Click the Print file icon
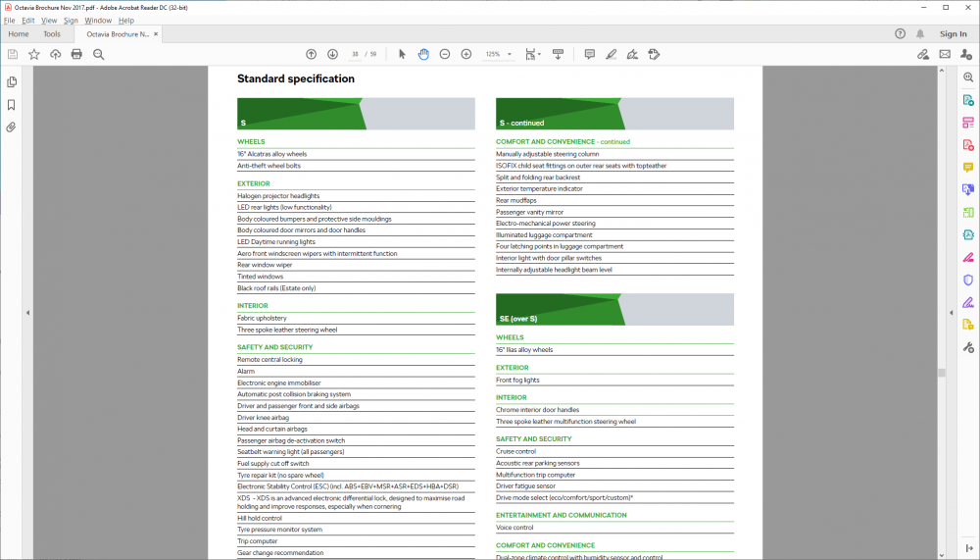 pos(76,54)
